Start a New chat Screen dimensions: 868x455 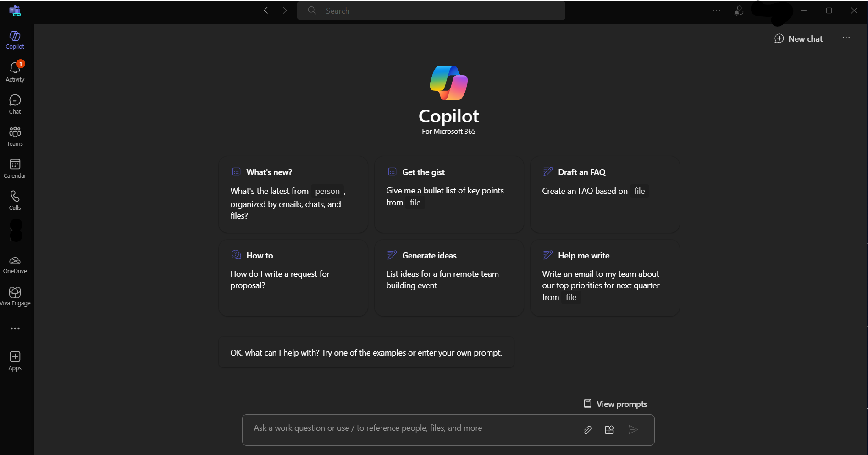(x=798, y=39)
